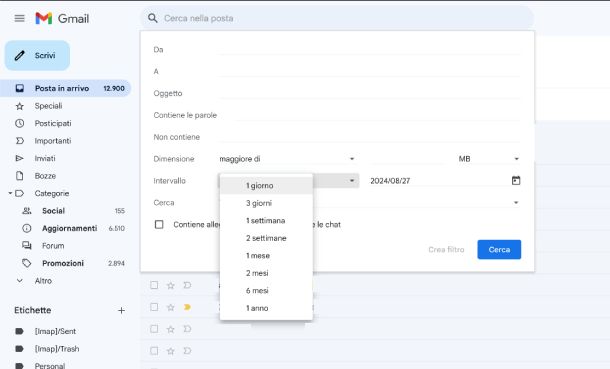Add a new label with plus icon

pos(121,310)
